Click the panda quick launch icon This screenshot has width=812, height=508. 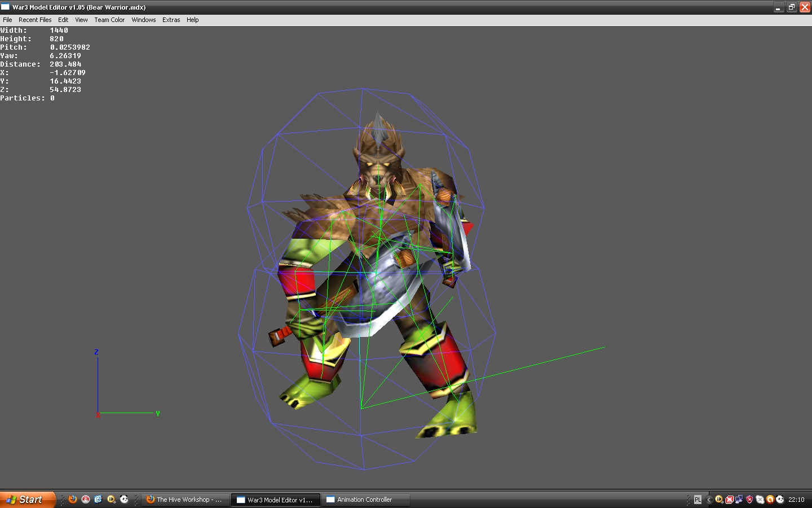coord(124,499)
